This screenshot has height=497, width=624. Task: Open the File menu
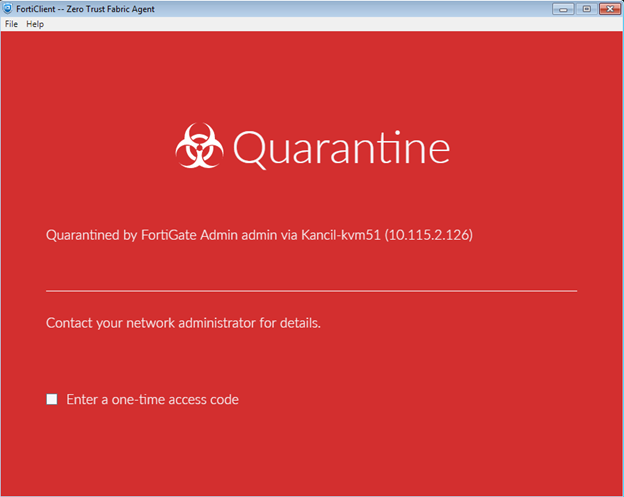pos(11,24)
